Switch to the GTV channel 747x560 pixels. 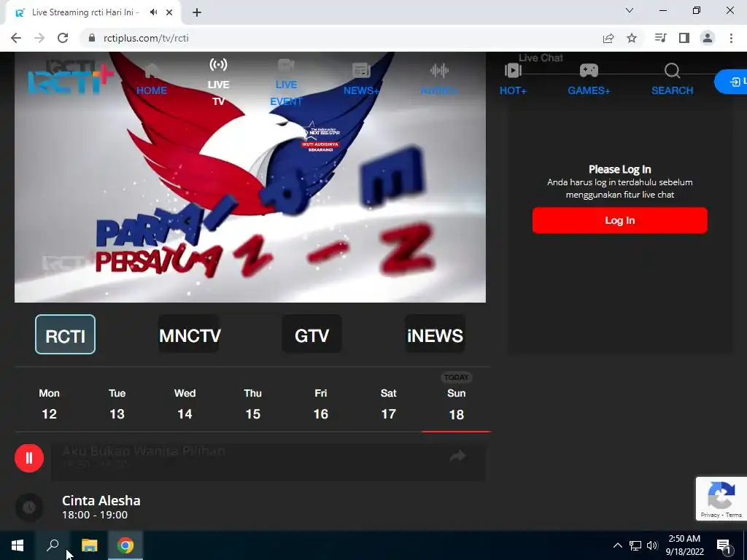click(x=311, y=335)
